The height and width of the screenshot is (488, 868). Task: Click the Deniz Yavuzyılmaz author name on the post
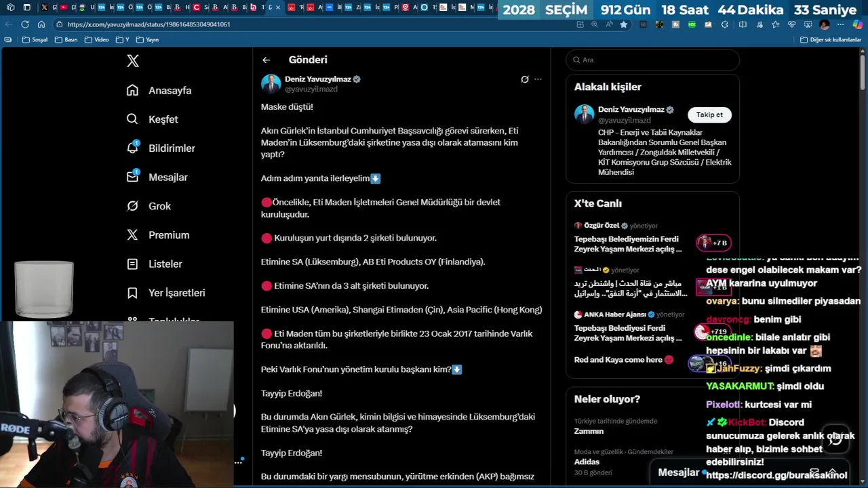pyautogui.click(x=317, y=79)
